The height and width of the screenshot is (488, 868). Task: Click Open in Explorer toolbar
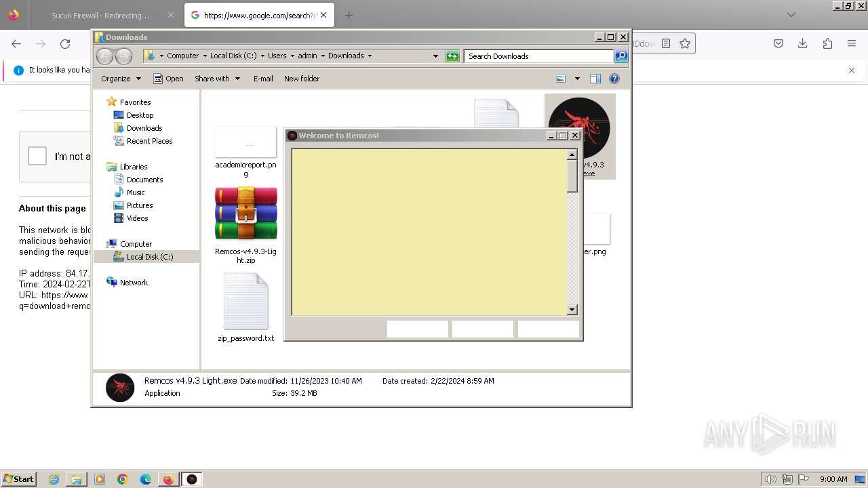click(168, 79)
